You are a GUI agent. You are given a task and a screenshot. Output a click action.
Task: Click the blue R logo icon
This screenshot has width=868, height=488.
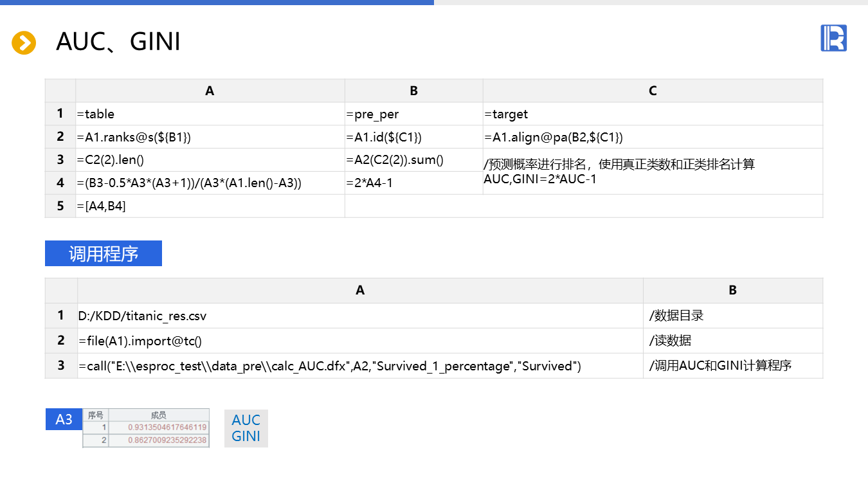point(833,38)
